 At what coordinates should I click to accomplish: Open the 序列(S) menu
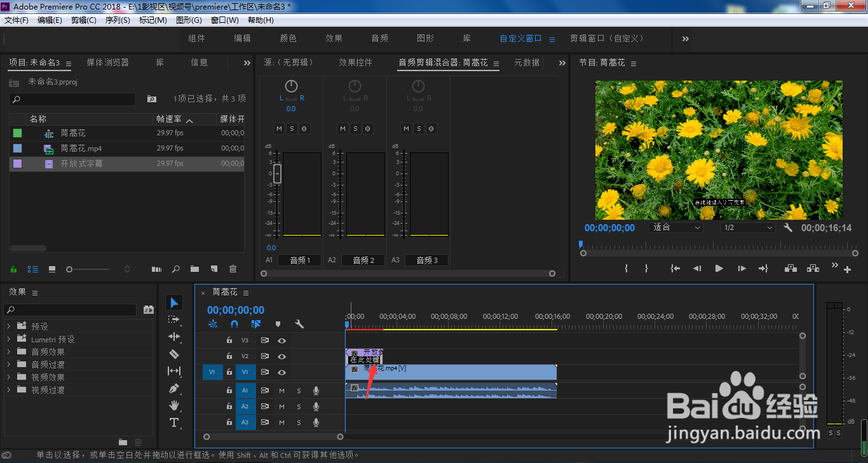[118, 20]
